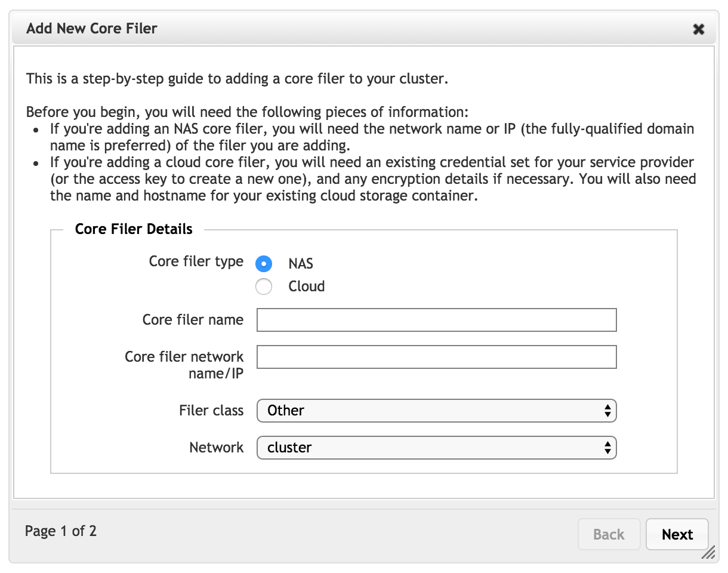Click the Next button

pos(677,534)
